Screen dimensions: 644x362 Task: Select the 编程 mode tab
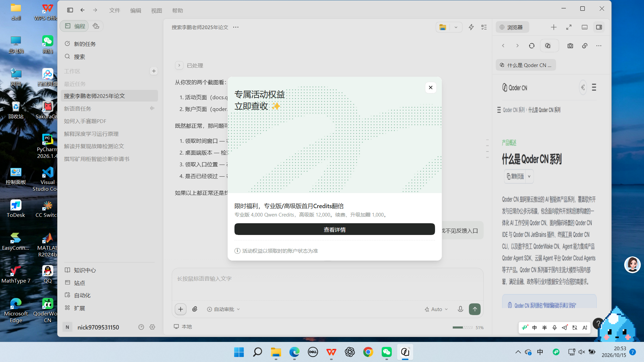click(x=75, y=26)
